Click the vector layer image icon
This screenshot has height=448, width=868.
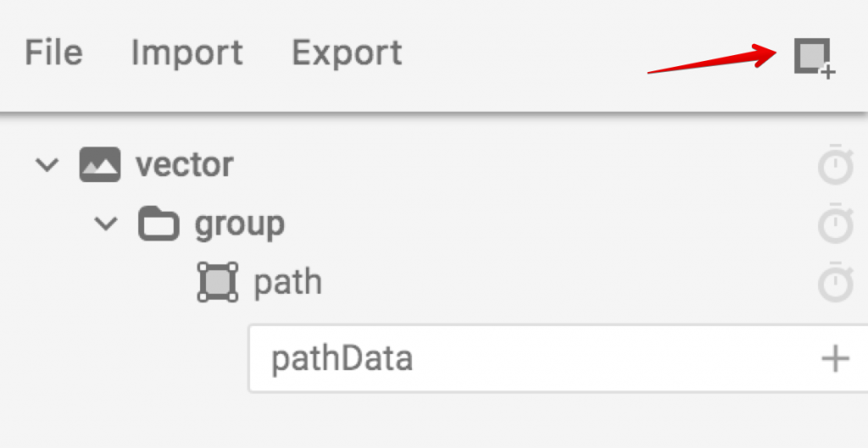pyautogui.click(x=100, y=164)
